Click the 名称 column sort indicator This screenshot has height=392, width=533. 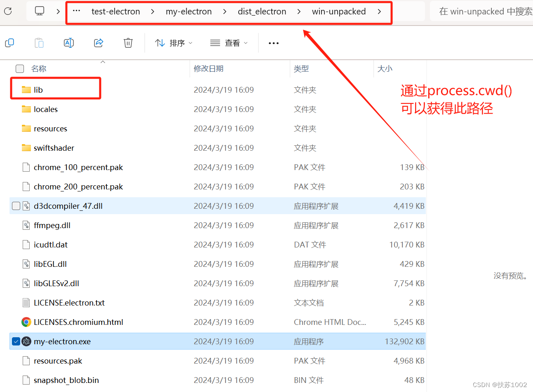point(103,62)
